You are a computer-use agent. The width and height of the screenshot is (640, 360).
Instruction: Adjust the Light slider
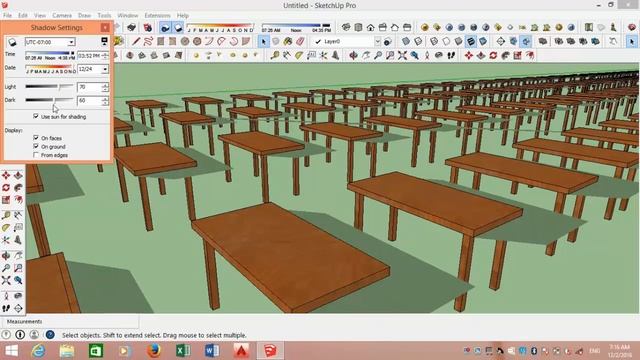pyautogui.click(x=49, y=87)
